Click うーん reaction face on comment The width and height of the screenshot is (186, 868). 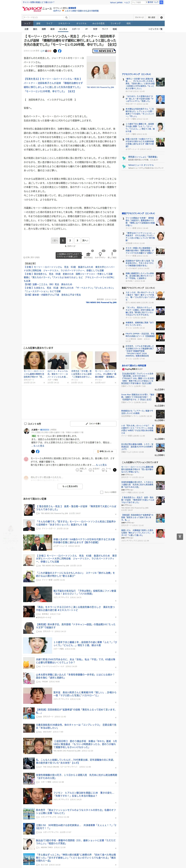pos(104,470)
